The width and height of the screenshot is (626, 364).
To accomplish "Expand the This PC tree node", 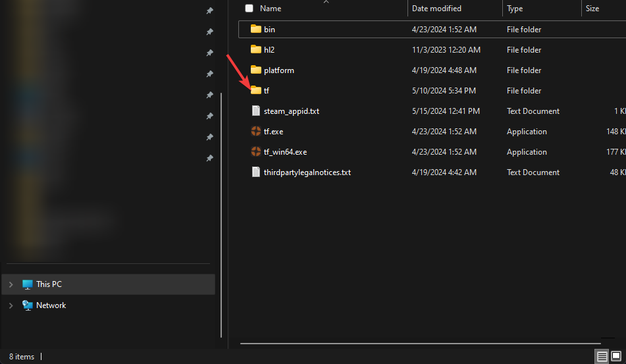I will click(11, 284).
